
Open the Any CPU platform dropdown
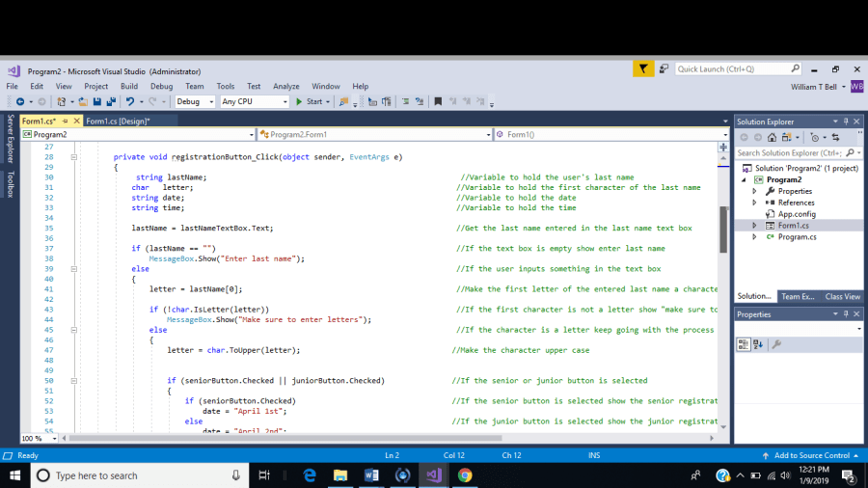(x=254, y=102)
